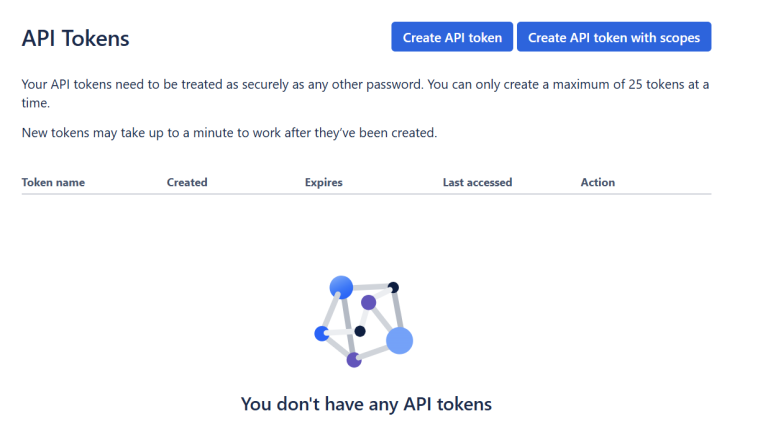This screenshot has height=442, width=768.
Task: Click the small blue node on the illustration's left
Action: pyautogui.click(x=321, y=333)
